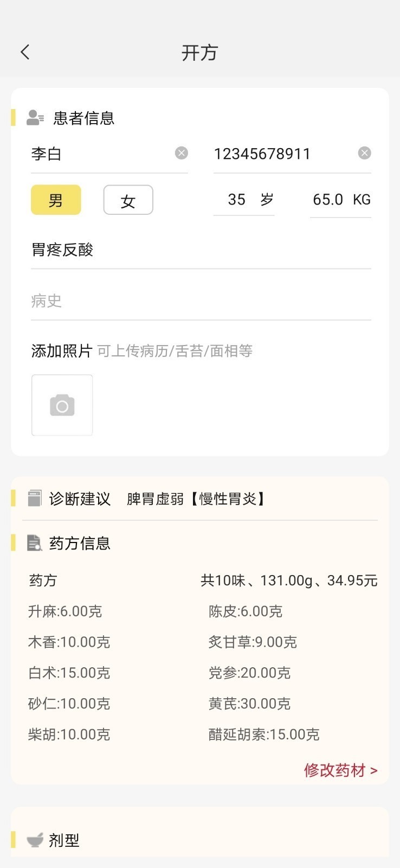This screenshot has width=400, height=868.
Task: Tap the back arrow icon
Action: pos(25,52)
